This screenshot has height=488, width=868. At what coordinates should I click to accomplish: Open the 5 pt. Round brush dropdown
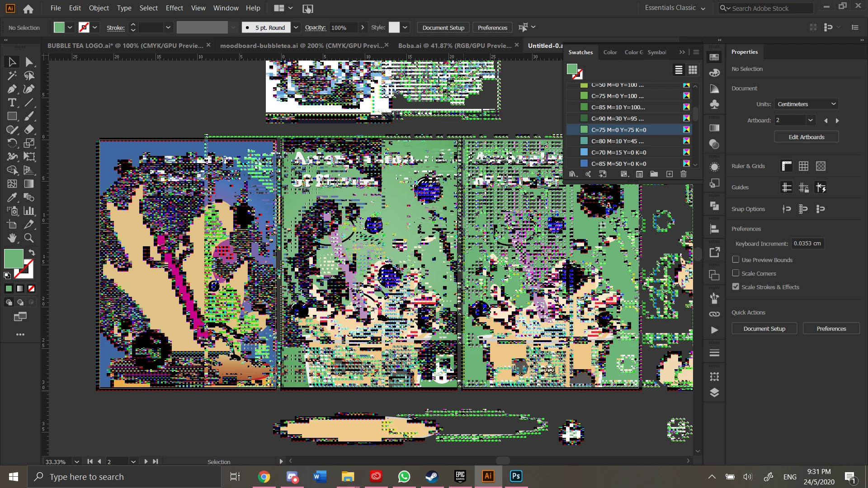pos(296,28)
